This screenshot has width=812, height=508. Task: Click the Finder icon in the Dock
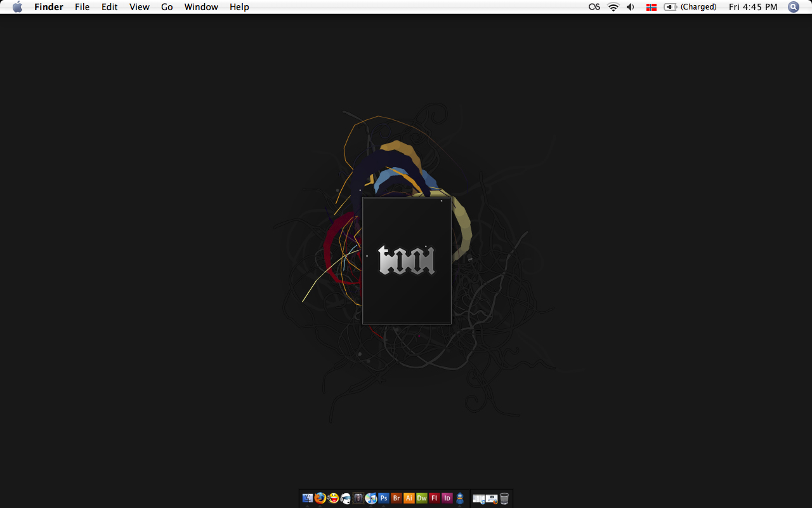click(x=308, y=498)
